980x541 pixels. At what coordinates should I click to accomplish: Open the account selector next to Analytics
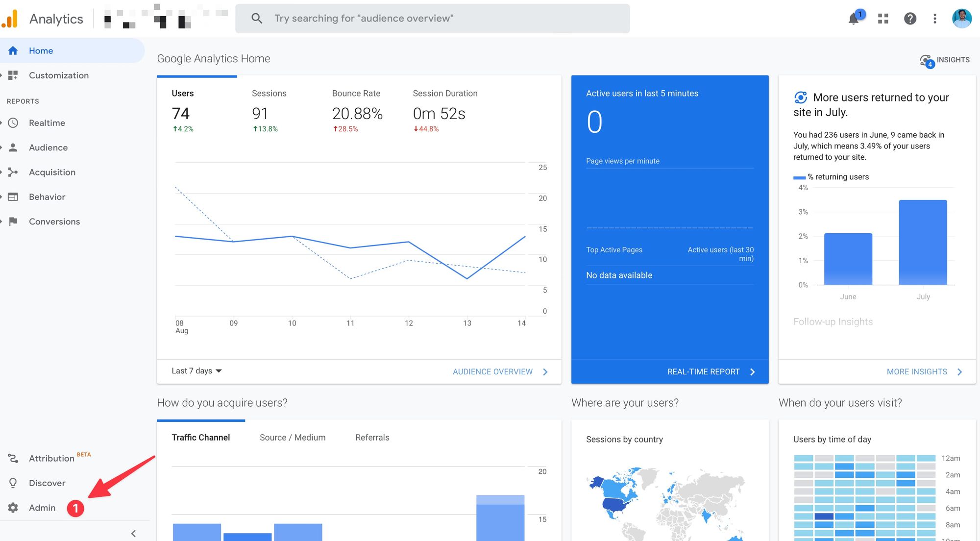click(x=166, y=19)
